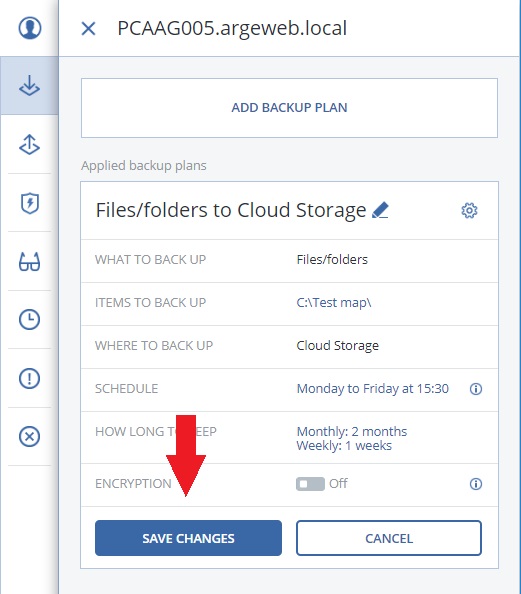The height and width of the screenshot is (594, 521).
Task: Toggle the Encryption switch on
Action: click(310, 484)
